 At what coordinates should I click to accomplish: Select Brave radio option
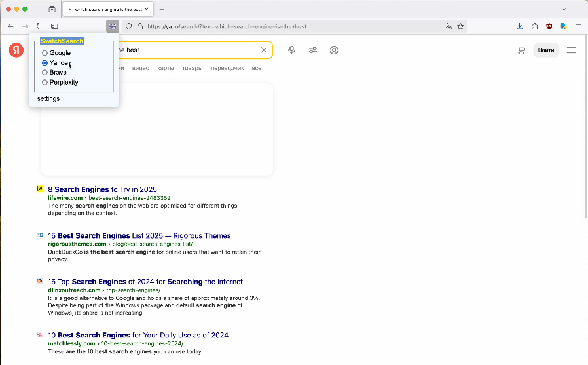coord(45,73)
